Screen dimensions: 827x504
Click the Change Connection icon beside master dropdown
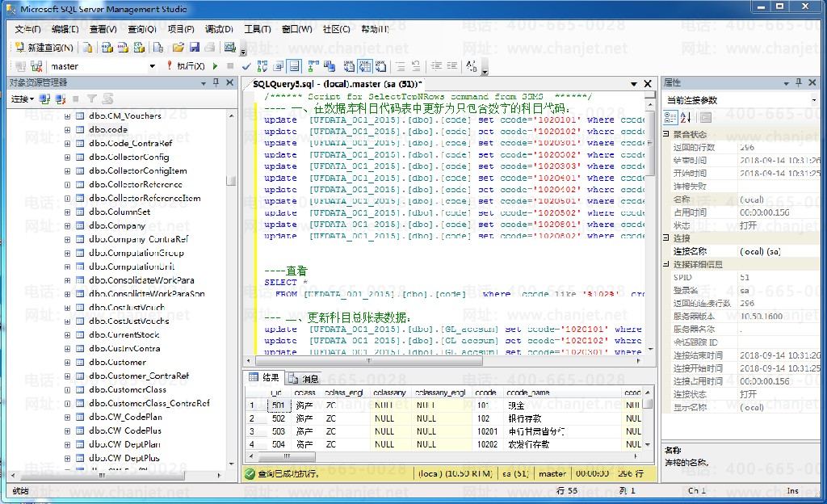(36, 66)
